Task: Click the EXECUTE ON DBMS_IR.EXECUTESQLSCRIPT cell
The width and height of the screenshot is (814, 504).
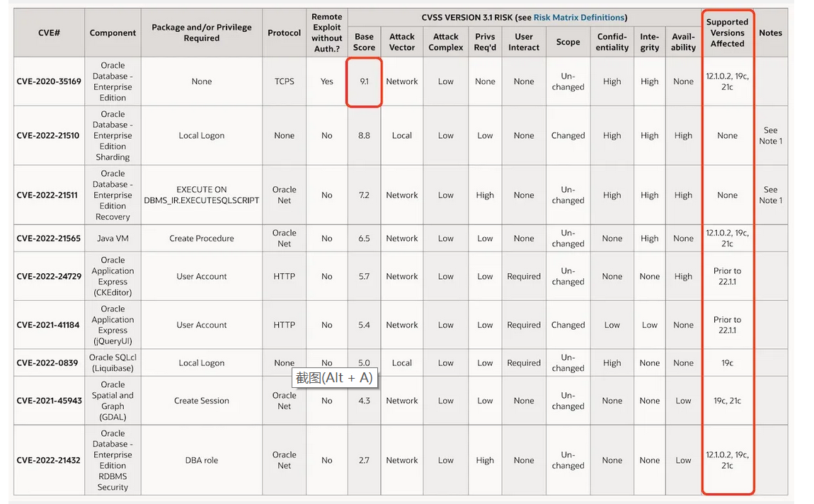Action: click(x=202, y=195)
